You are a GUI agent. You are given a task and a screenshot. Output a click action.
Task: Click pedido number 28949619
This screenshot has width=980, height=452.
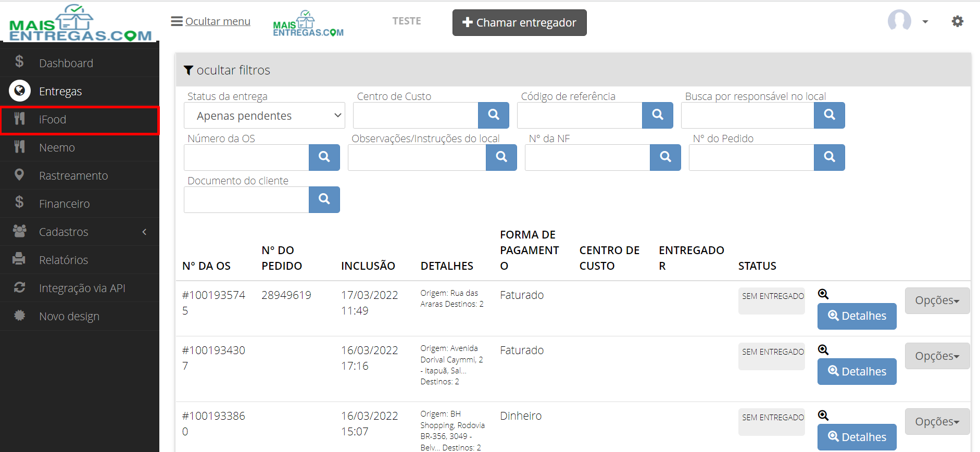coord(286,295)
